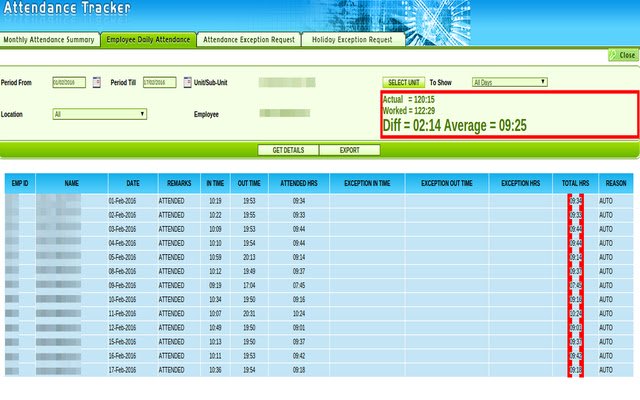
Task: Click the REMARKS column header
Action: [179, 183]
